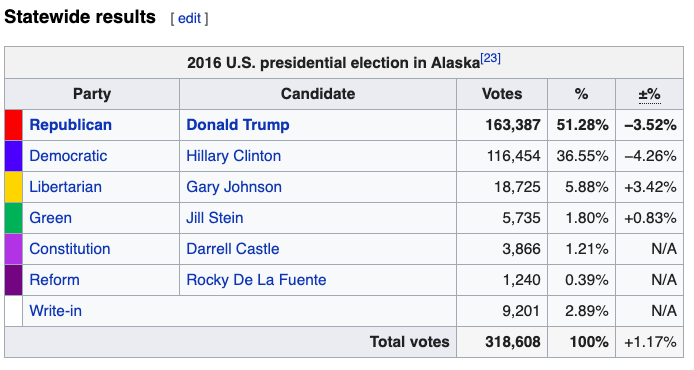Open the Republican party link
694x370 pixels.
tap(70, 125)
